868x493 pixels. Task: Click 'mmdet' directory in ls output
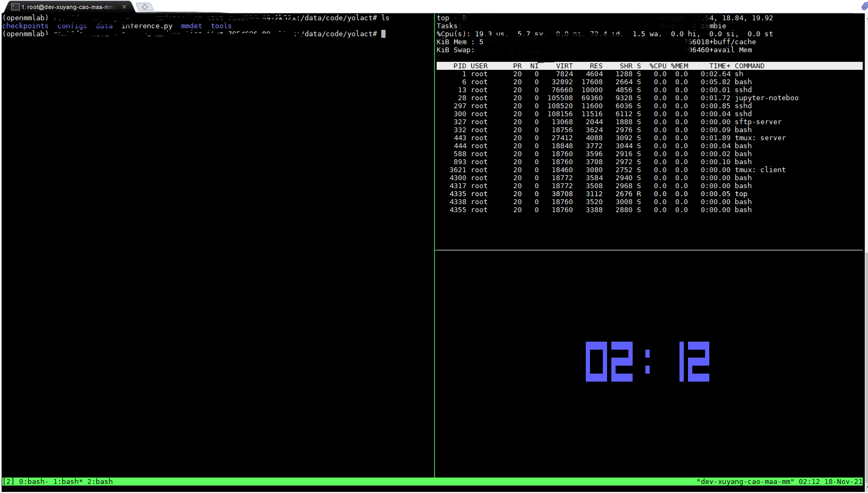(192, 26)
